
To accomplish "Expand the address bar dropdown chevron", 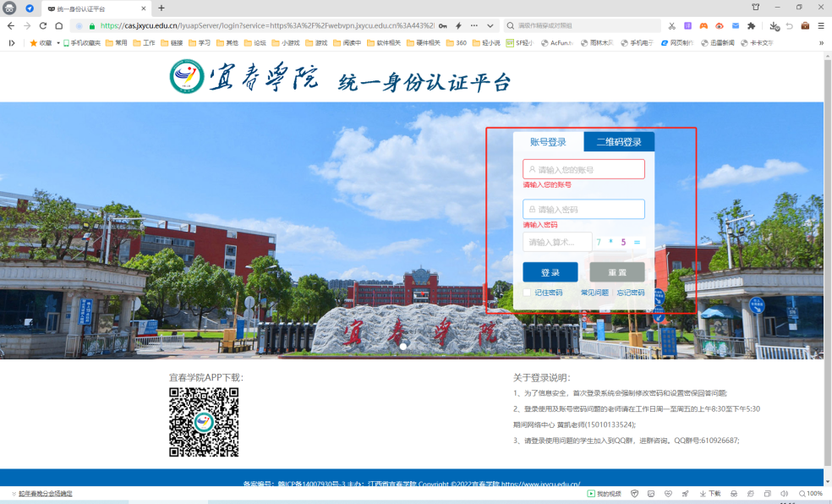I will click(490, 26).
